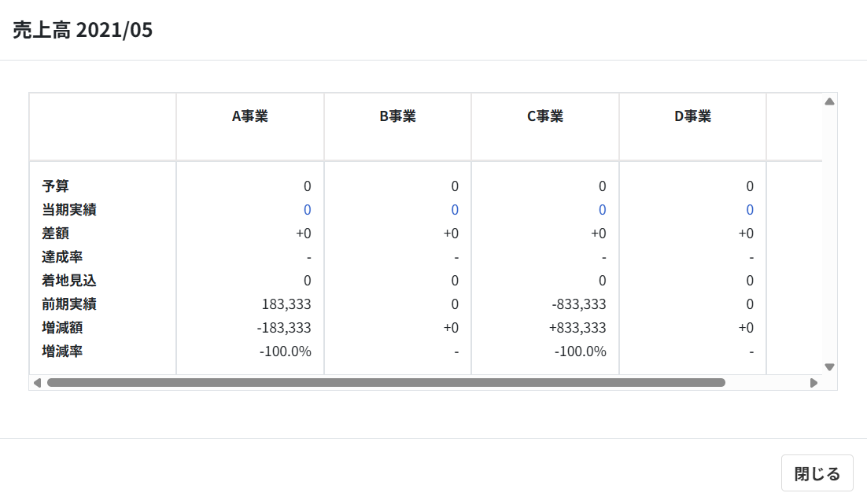Click the 売上高 2021/05 dialog title
The height and width of the screenshot is (504, 867).
click(x=83, y=30)
